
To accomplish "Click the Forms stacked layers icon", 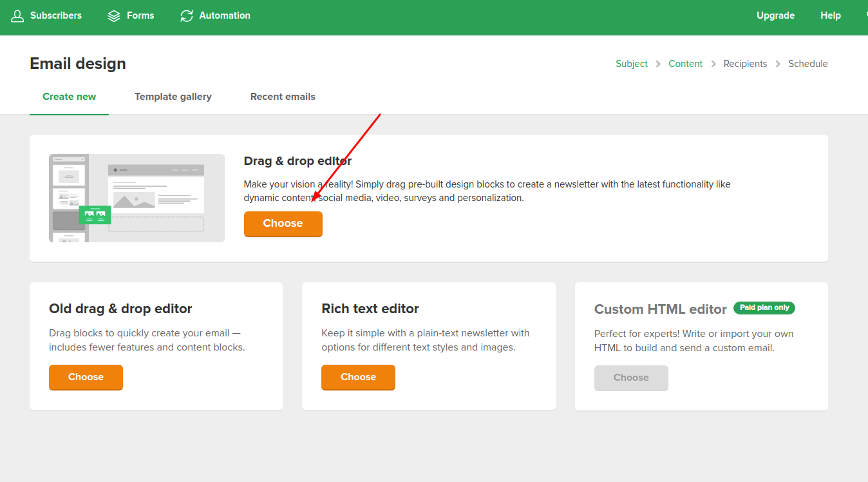I will [x=114, y=15].
